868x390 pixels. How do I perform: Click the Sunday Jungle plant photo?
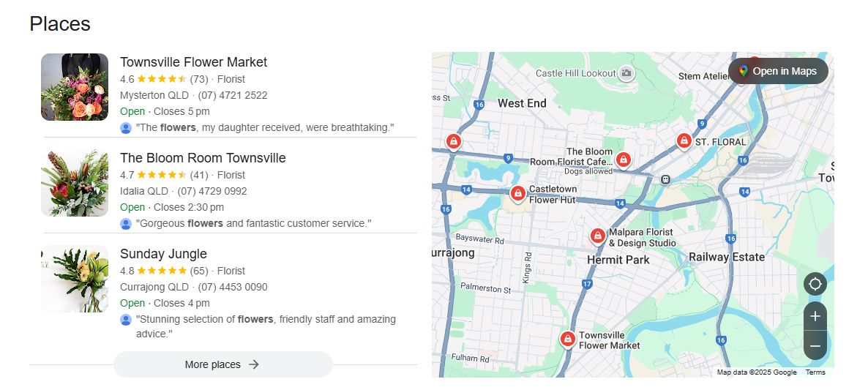pyautogui.click(x=75, y=279)
